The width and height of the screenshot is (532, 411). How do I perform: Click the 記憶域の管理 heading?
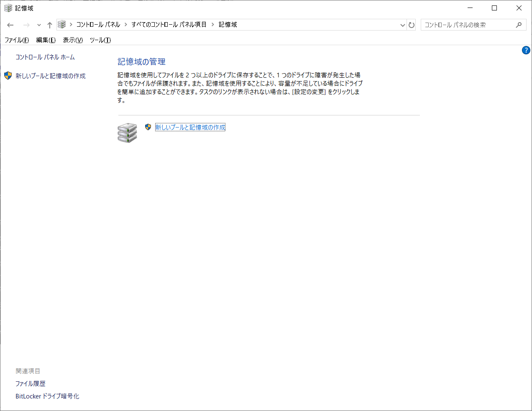click(142, 62)
